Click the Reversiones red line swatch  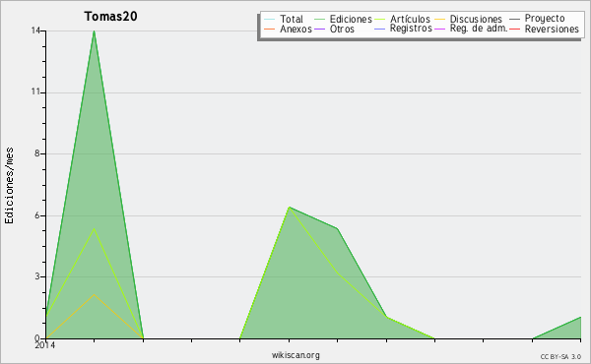click(x=514, y=29)
